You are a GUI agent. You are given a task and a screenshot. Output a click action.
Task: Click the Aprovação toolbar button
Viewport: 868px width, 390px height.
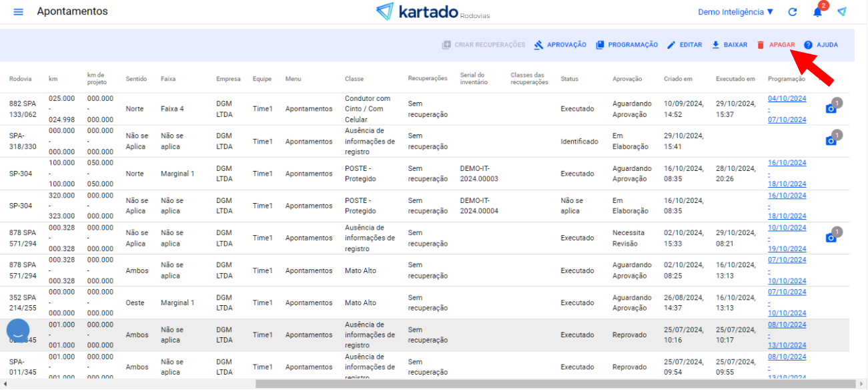click(560, 45)
